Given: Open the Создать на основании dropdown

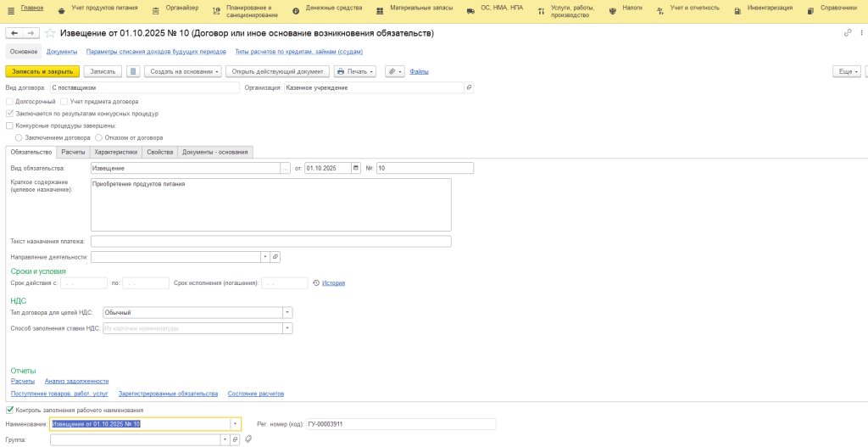Looking at the screenshot, I should tap(183, 72).
